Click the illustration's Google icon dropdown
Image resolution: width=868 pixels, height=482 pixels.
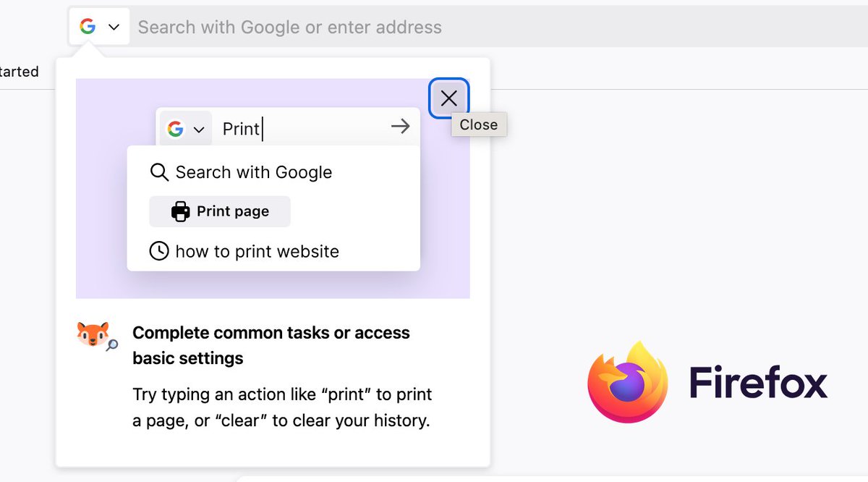tap(186, 129)
